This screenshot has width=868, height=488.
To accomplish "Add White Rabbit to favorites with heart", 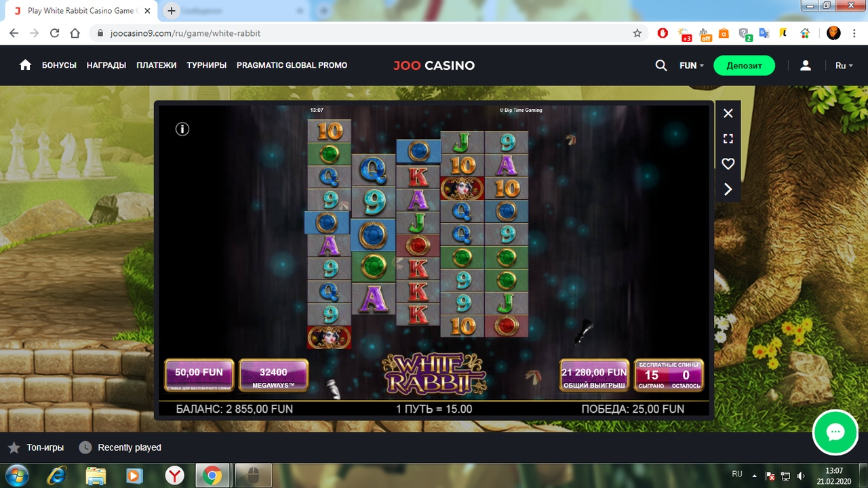I will click(x=728, y=164).
